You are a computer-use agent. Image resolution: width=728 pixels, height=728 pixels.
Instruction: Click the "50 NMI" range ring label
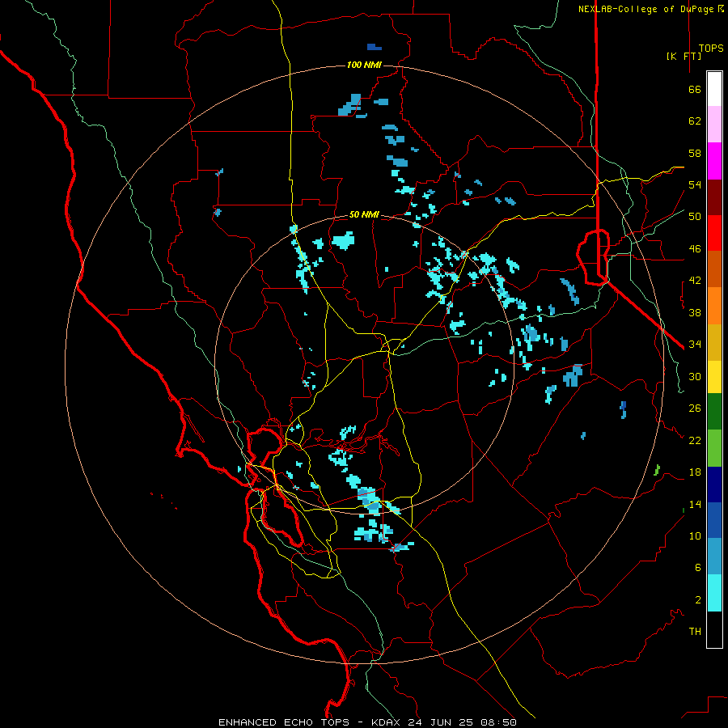coord(364,214)
